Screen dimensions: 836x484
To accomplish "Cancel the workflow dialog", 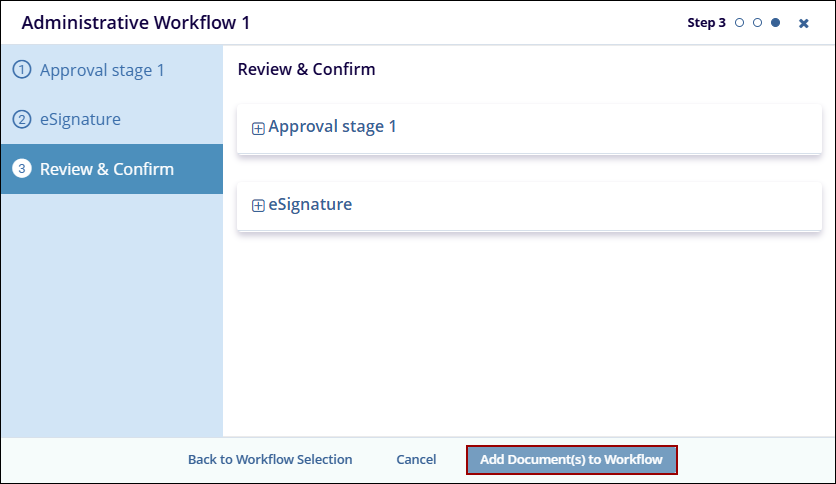I will tap(416, 460).
